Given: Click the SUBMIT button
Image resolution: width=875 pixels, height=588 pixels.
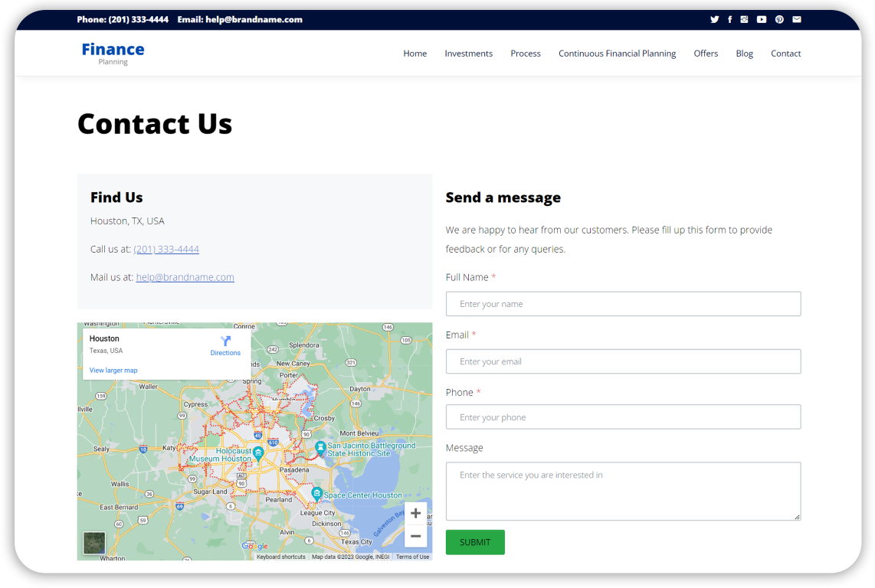Looking at the screenshot, I should [475, 542].
